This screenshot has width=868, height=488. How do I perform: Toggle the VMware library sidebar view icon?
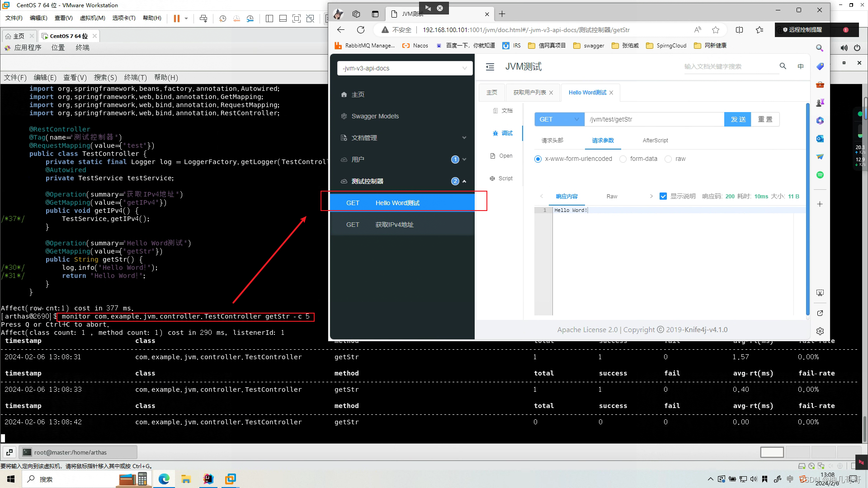tap(269, 18)
